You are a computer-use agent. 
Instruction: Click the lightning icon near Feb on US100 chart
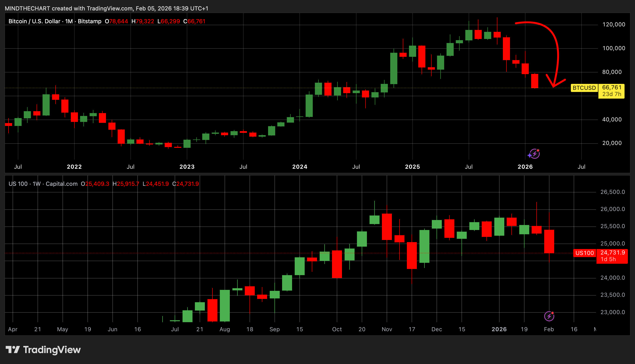coord(549,316)
